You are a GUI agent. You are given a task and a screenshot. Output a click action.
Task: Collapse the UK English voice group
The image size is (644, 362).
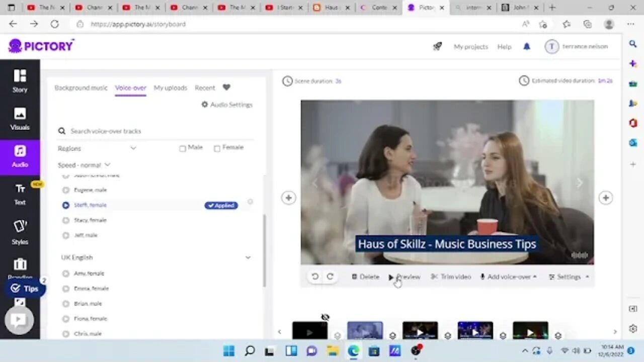[248, 257]
